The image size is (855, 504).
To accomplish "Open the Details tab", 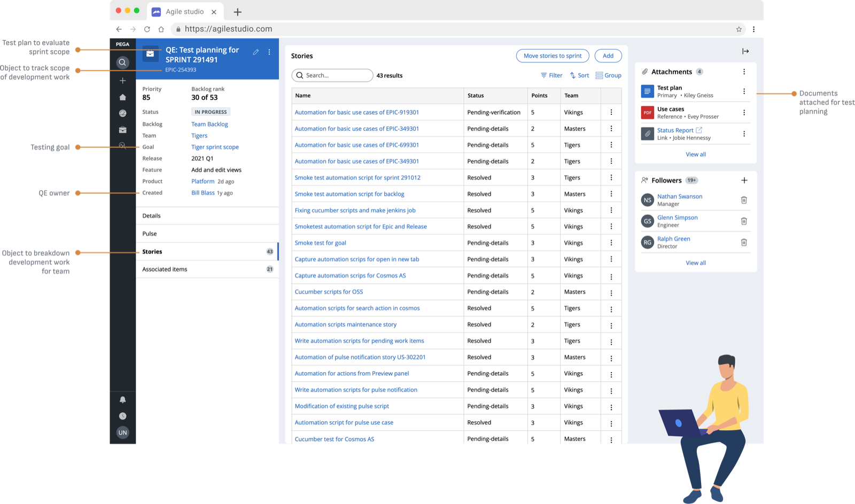I will tap(207, 216).
